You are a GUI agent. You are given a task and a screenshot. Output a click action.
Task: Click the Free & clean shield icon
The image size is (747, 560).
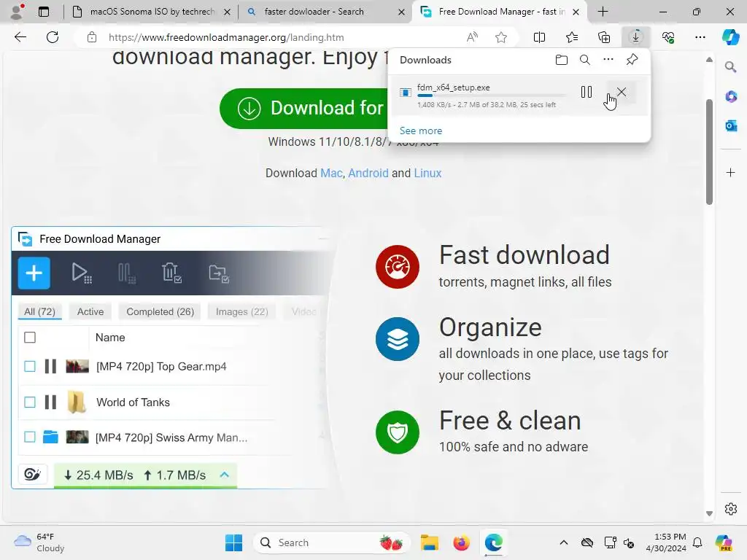tap(398, 432)
